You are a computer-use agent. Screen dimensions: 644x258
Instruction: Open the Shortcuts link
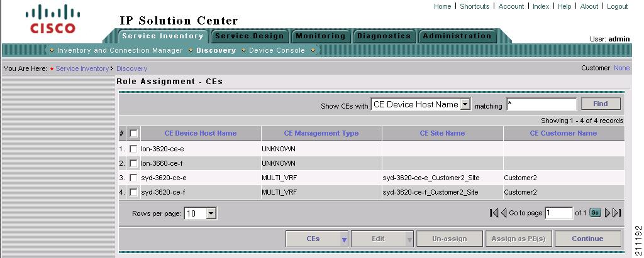tap(474, 6)
